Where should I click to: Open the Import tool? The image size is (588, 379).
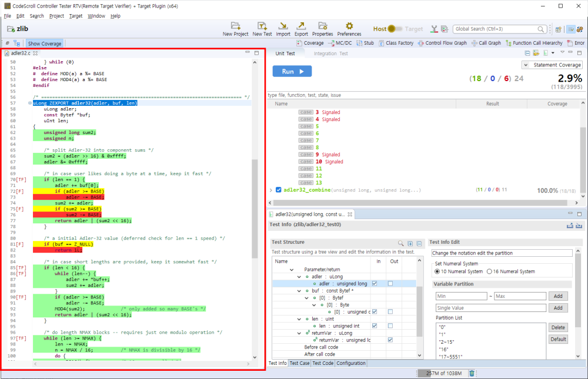(x=283, y=26)
